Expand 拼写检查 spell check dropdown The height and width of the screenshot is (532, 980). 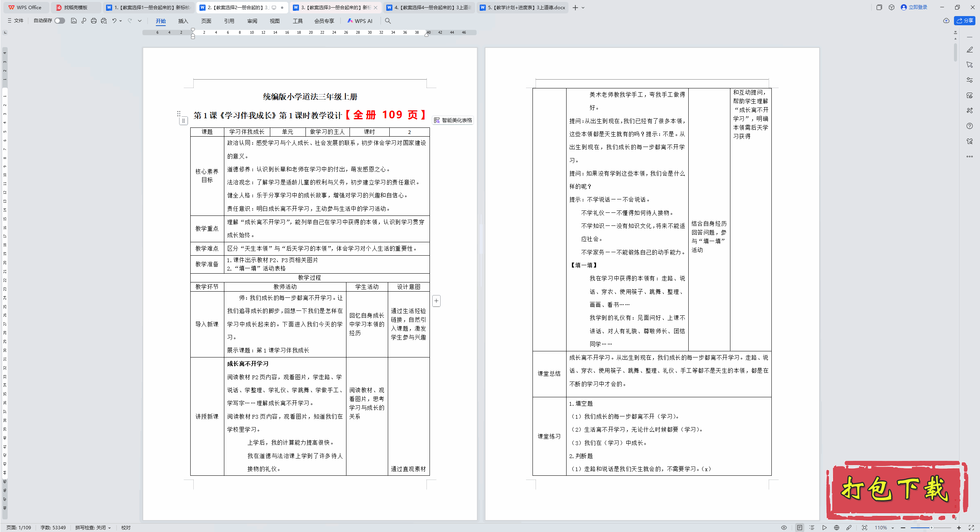pyautogui.click(x=109, y=528)
